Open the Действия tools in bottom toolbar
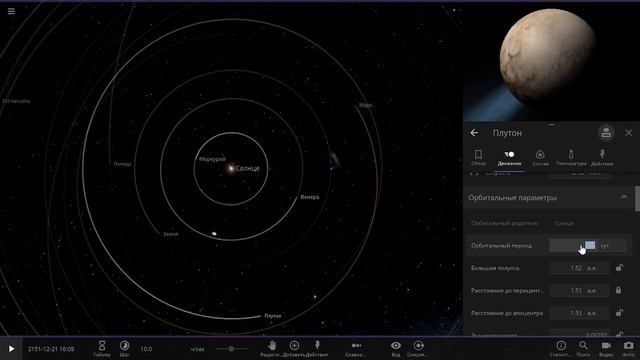The width and height of the screenshot is (640, 360). coord(317,349)
